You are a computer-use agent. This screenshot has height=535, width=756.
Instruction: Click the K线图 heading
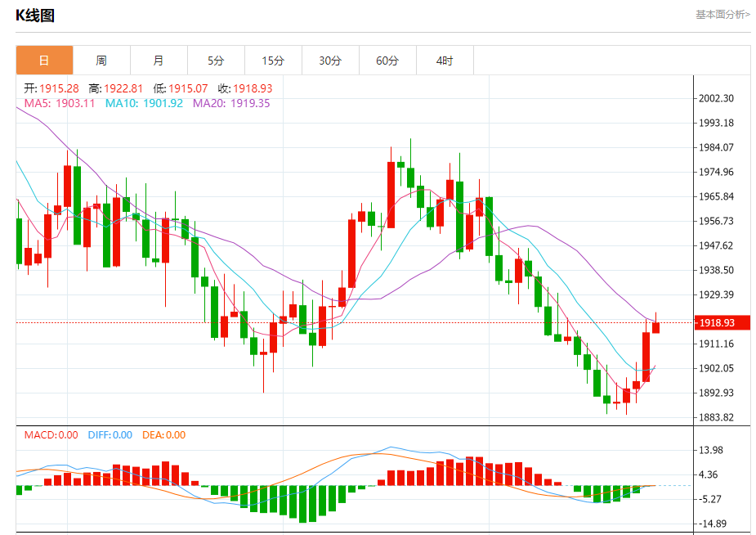tap(35, 16)
